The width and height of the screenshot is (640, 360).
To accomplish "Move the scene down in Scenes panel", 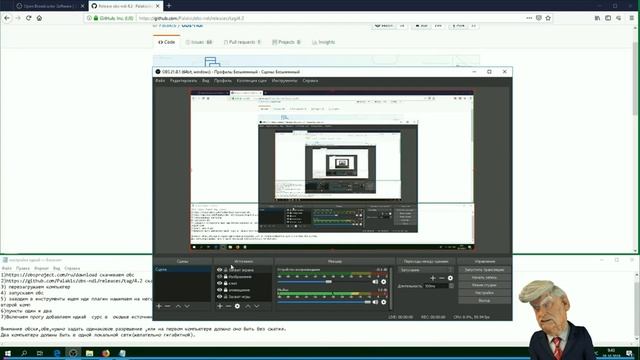I will point(187,306).
